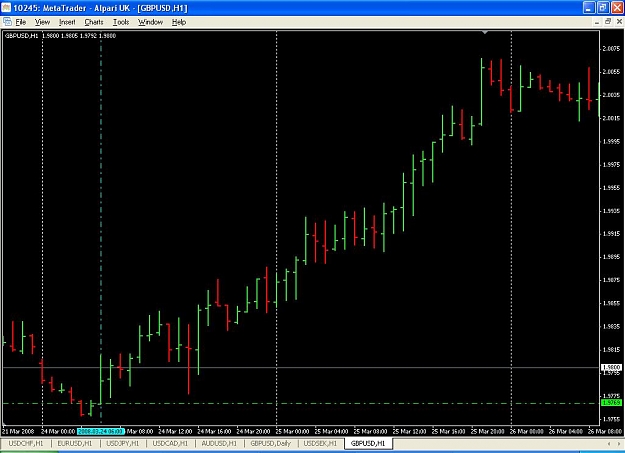Screen dimensions: 625x453
Task: Open the Tools menu
Action: pyautogui.click(x=121, y=22)
